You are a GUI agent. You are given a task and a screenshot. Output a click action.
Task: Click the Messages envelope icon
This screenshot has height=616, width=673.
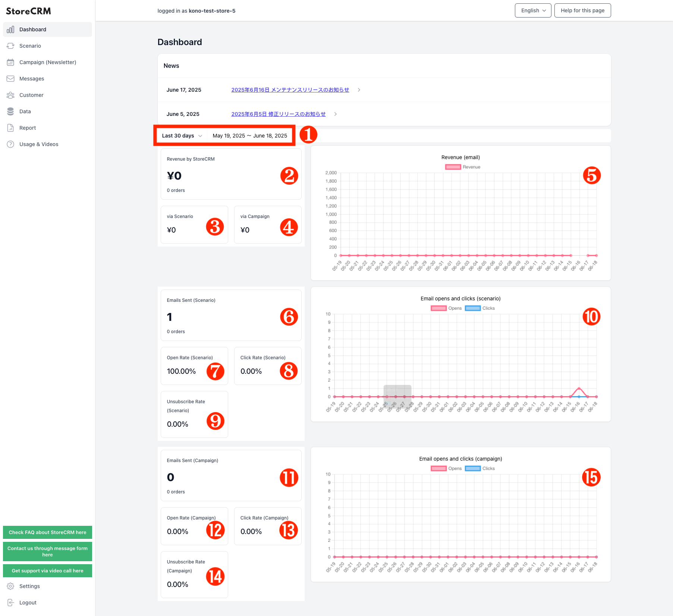pos(10,79)
